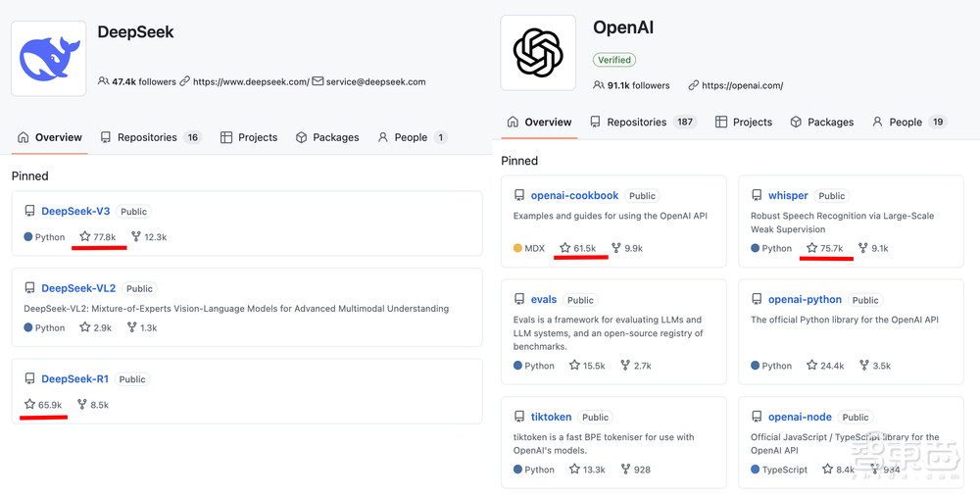Screen dimensions: 980x498
Task: Click the OpenAI logo avatar
Action: click(538, 52)
